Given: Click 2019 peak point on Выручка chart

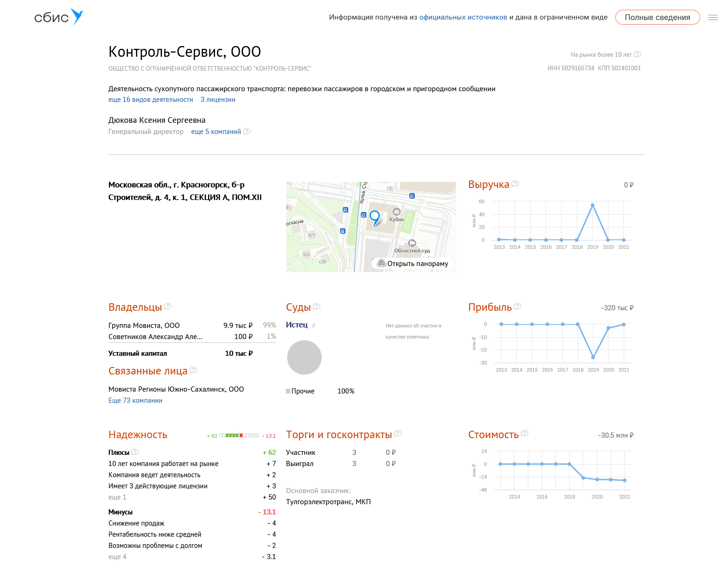Looking at the screenshot, I should pyautogui.click(x=593, y=205).
